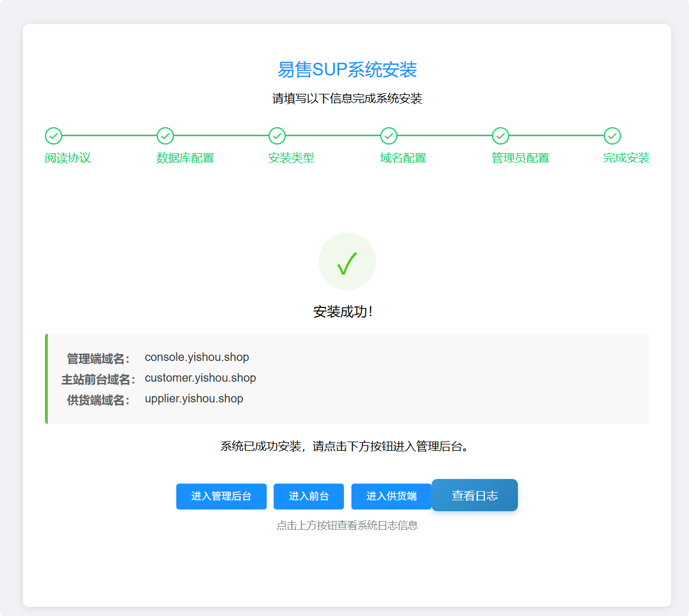Click the console.yishou.shop domain text
Image resolution: width=689 pixels, height=616 pixels.
(196, 357)
